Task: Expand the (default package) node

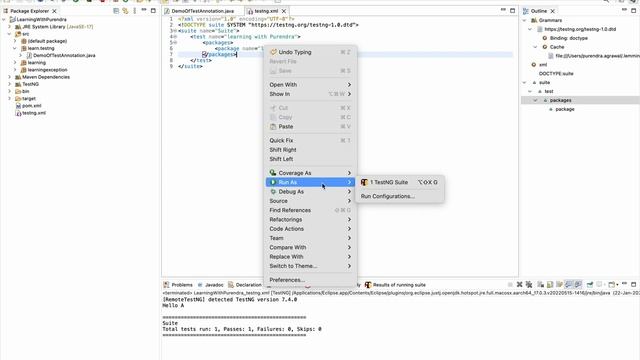Action: (x=15, y=41)
